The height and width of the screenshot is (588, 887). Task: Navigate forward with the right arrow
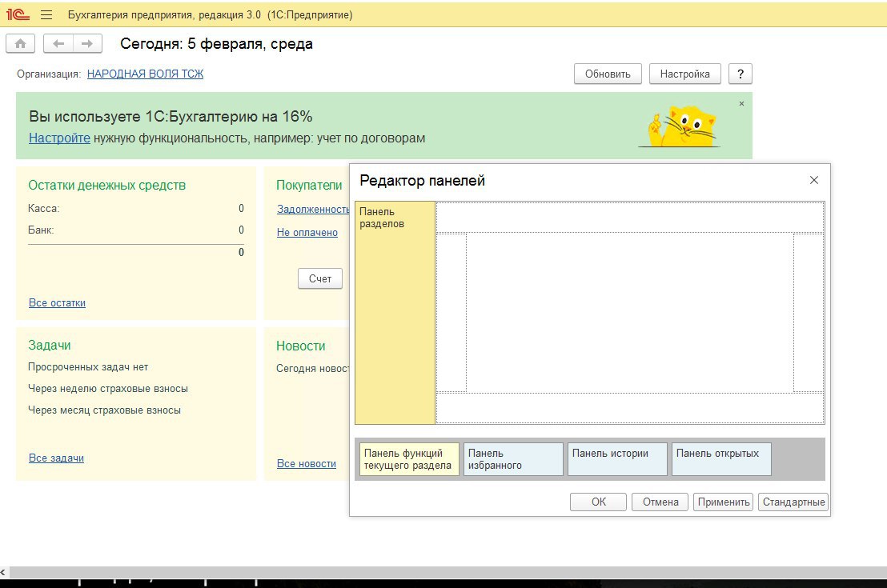click(x=87, y=43)
